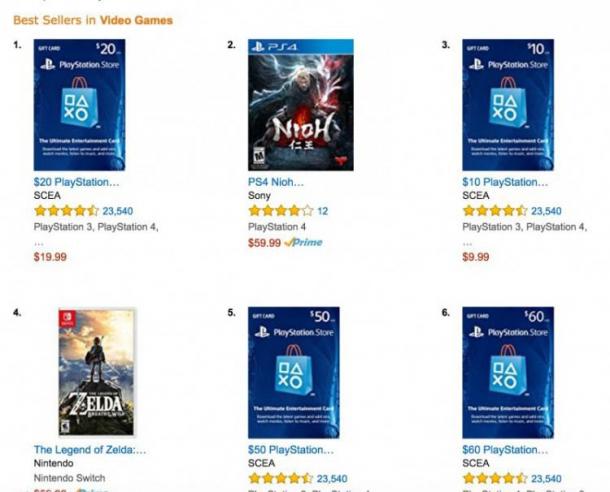Click star rating of the $50 card
The width and height of the screenshot is (610, 492).
click(x=281, y=478)
